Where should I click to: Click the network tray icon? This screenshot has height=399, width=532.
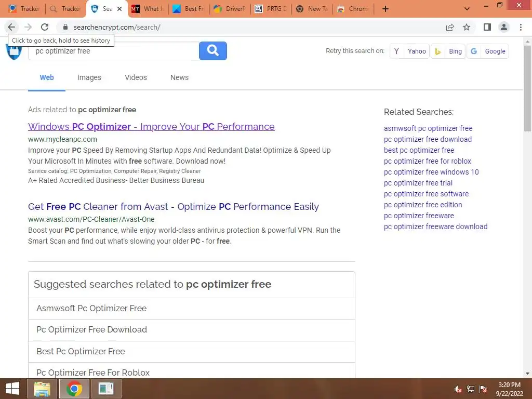[471, 389]
